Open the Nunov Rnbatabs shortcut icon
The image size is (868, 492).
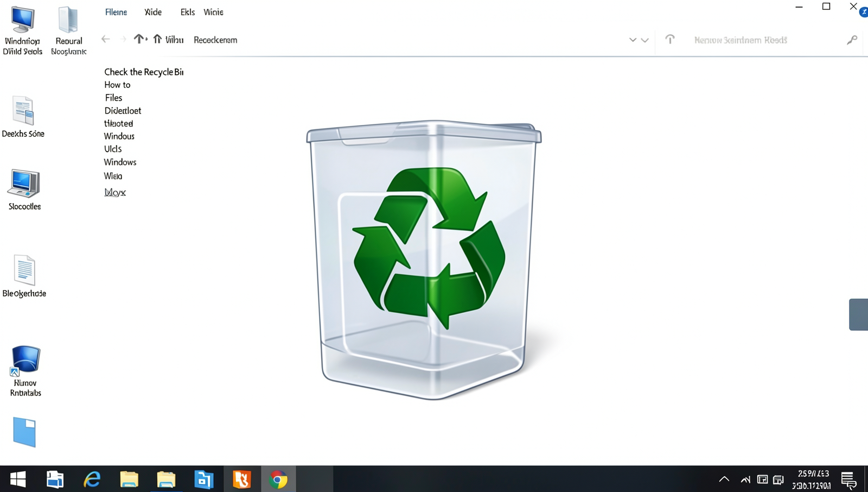(x=25, y=371)
